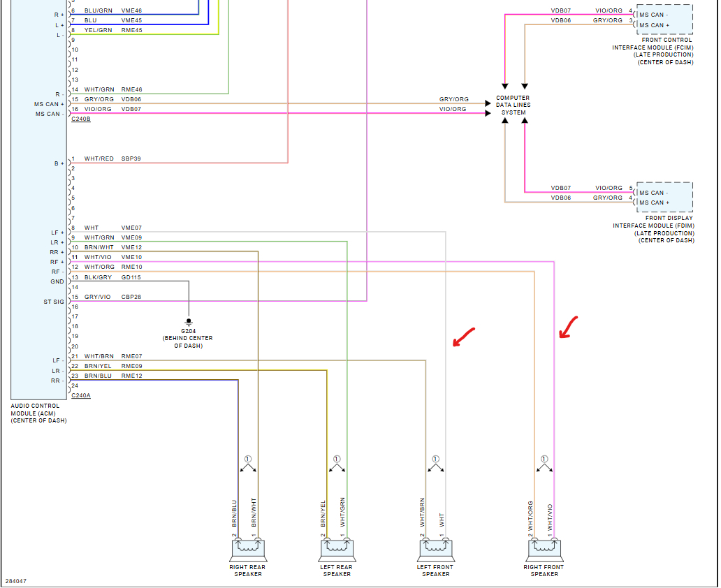Screen dimensions: 721x588
Task: Click the twisted pair marker above Right Front Speaker
Action: click(x=544, y=464)
